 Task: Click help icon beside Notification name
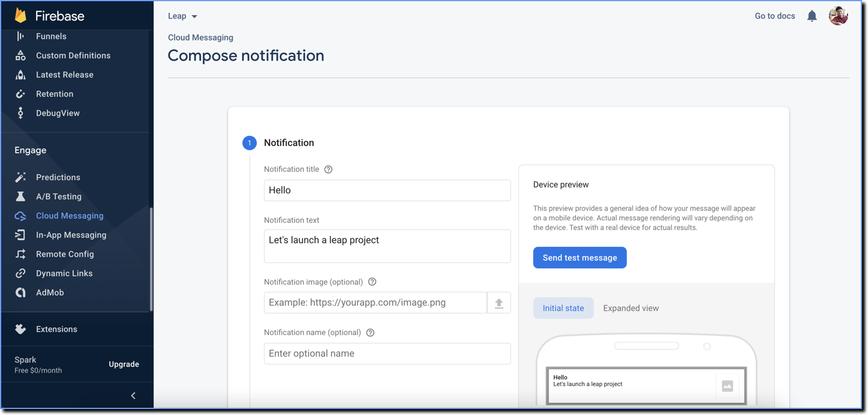pyautogui.click(x=370, y=332)
